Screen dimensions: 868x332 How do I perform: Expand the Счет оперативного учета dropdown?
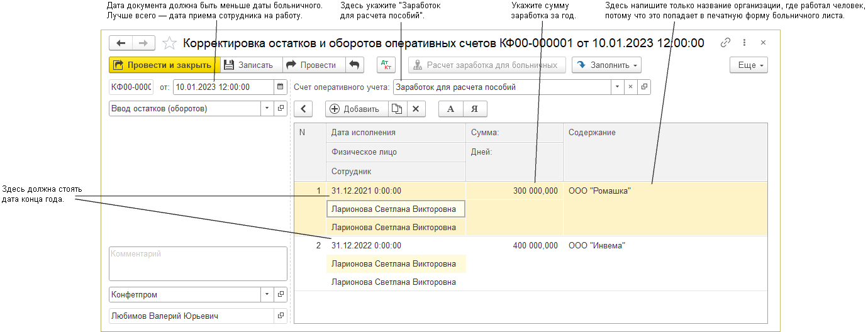click(617, 87)
